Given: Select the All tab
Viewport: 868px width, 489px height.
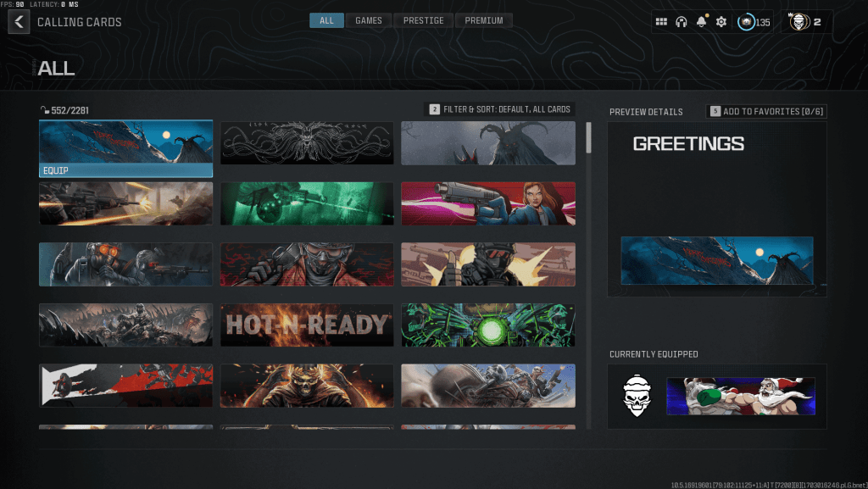Looking at the screenshot, I should (x=326, y=20).
